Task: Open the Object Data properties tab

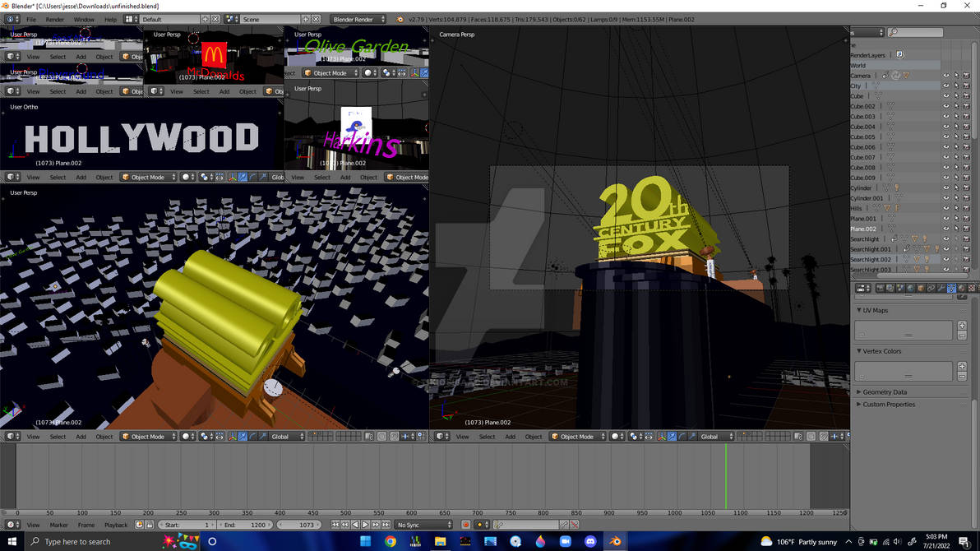Action: coord(951,289)
